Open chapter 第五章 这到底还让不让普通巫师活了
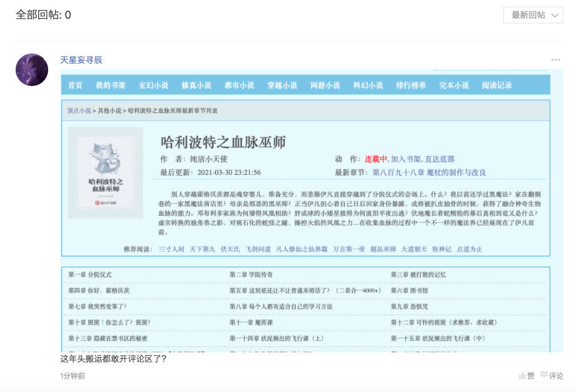The image size is (576, 392). pos(305,290)
